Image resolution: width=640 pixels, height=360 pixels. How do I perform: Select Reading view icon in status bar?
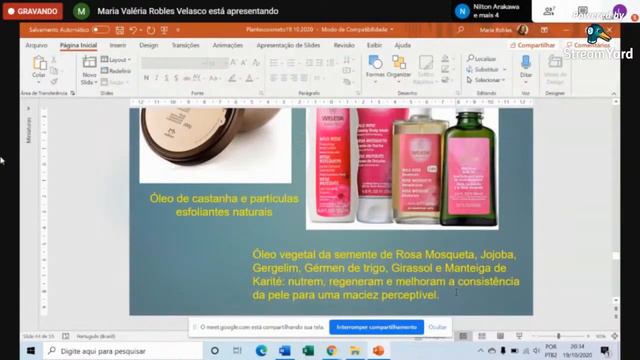[500, 336]
